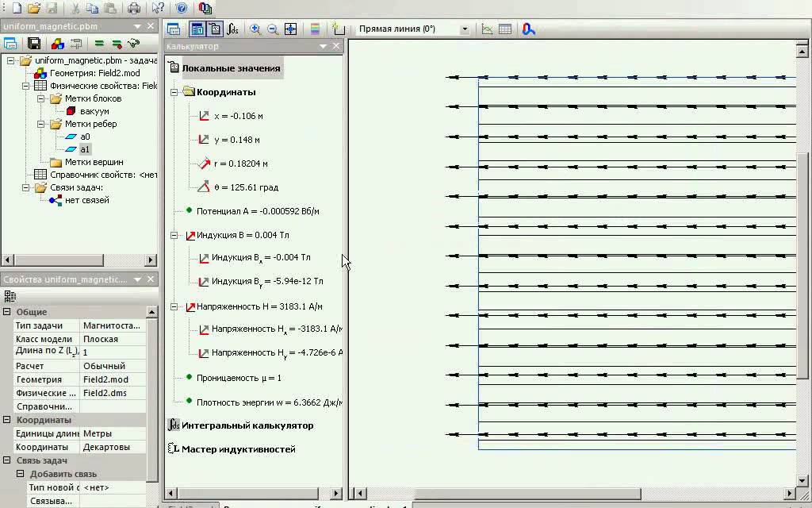Select the вакуум block label
812x508 pixels.
click(x=94, y=111)
